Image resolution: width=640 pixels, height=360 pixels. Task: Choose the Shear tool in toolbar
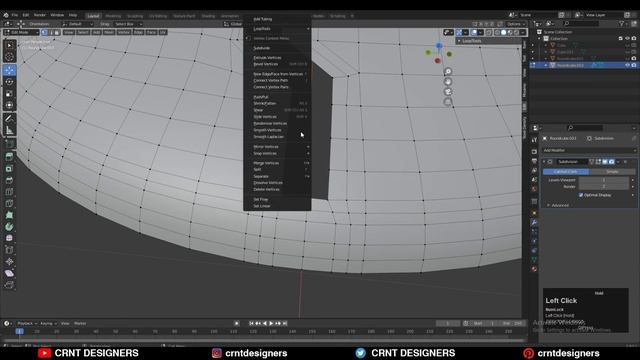tap(9, 273)
